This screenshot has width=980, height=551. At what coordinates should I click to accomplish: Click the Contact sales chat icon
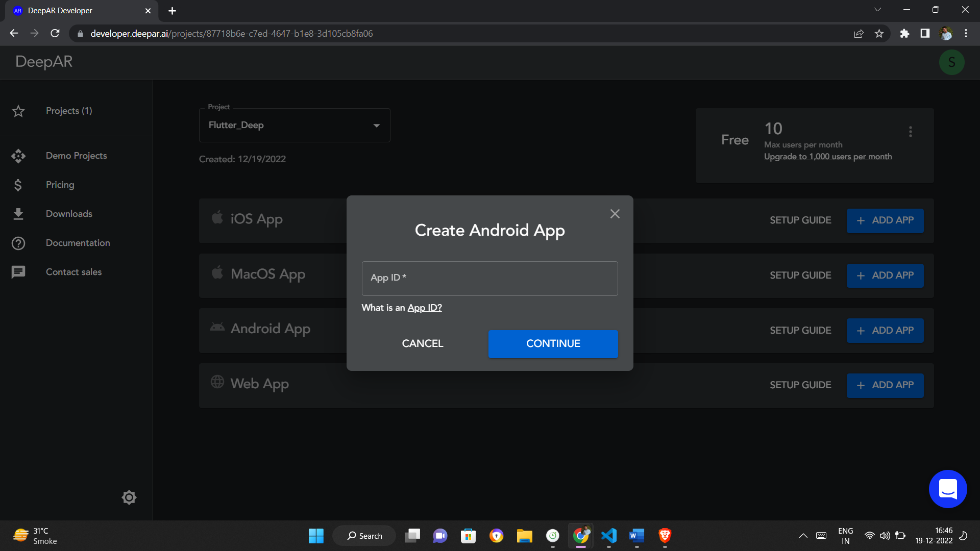(18, 272)
